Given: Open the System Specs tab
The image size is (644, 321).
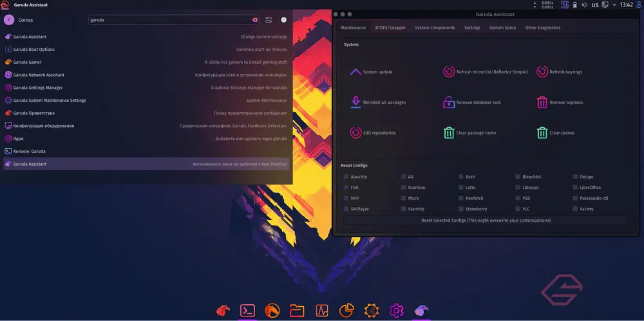Looking at the screenshot, I should pos(503,28).
